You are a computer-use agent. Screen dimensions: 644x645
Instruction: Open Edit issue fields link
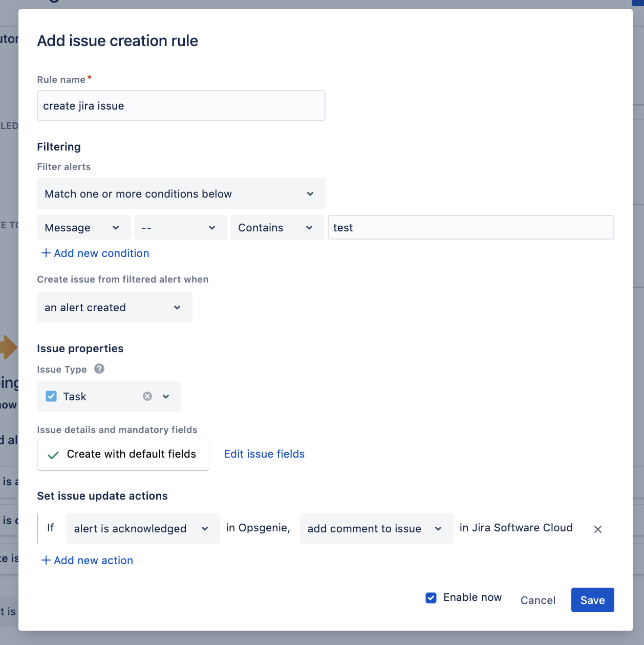pyautogui.click(x=264, y=454)
